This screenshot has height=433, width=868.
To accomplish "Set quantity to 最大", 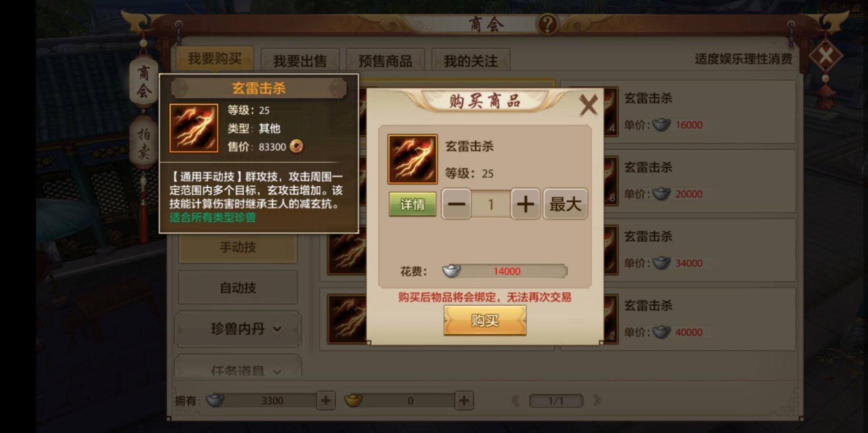I will (x=565, y=204).
